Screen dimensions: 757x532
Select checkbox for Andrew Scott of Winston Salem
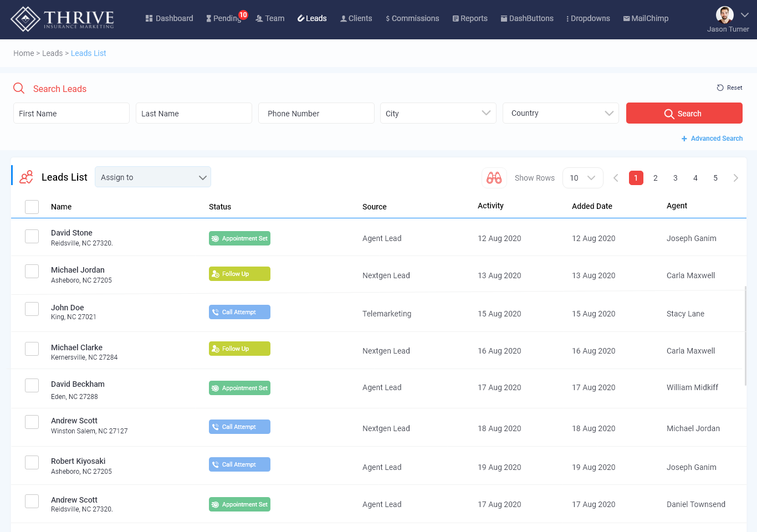32,422
